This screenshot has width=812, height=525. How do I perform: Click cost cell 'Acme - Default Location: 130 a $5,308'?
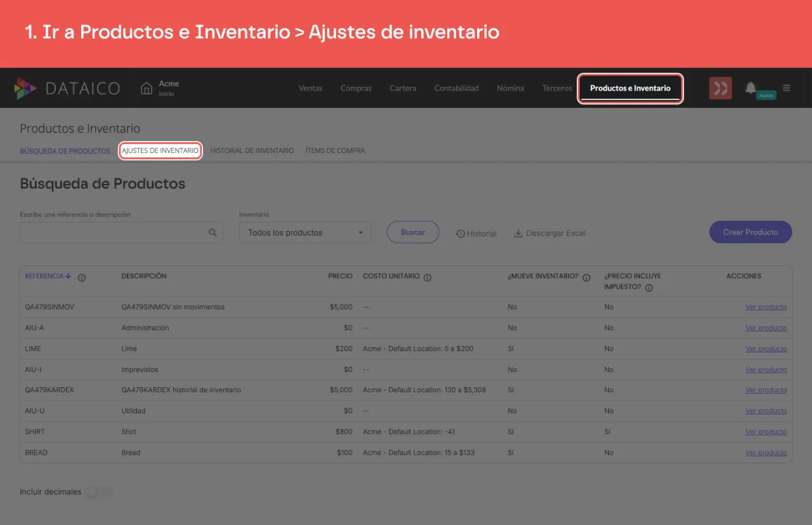point(424,390)
